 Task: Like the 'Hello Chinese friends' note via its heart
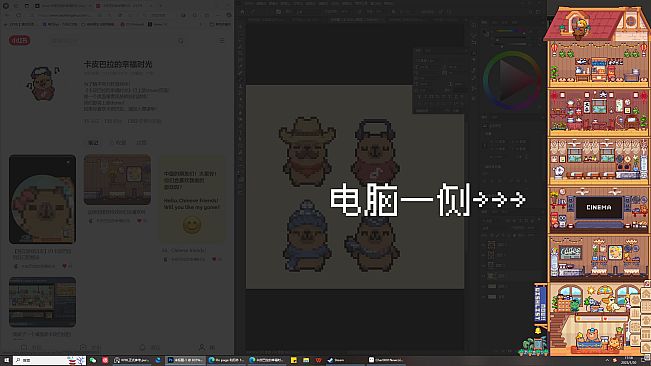point(214,259)
